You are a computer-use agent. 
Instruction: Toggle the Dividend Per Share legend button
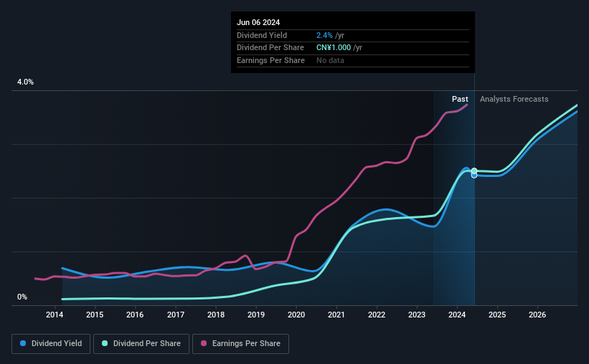pyautogui.click(x=141, y=344)
